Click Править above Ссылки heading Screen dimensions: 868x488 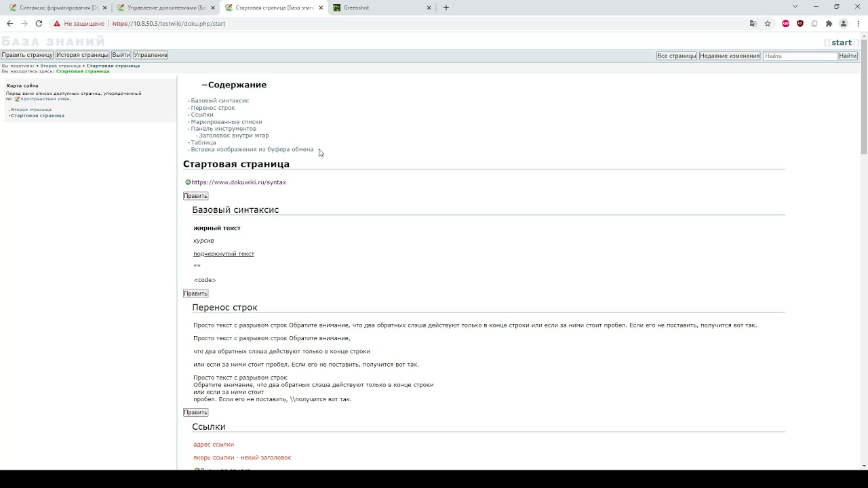[195, 412]
